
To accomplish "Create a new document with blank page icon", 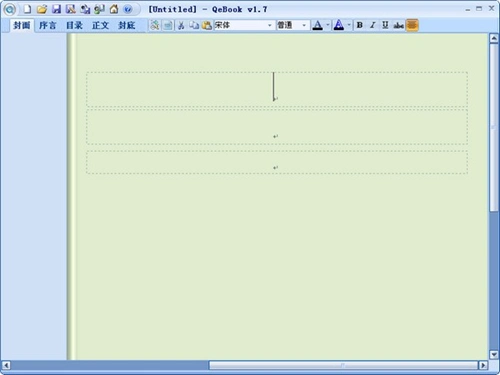I will click(x=27, y=9).
